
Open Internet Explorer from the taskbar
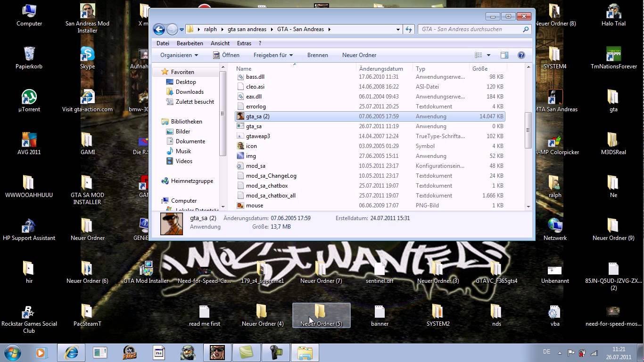[72, 353]
